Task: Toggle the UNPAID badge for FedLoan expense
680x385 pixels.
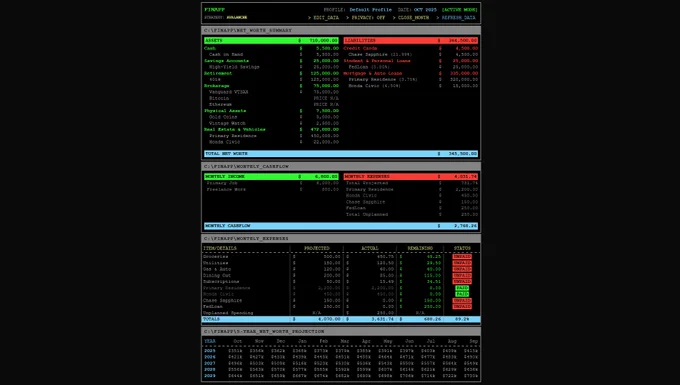Action: pyautogui.click(x=462, y=307)
